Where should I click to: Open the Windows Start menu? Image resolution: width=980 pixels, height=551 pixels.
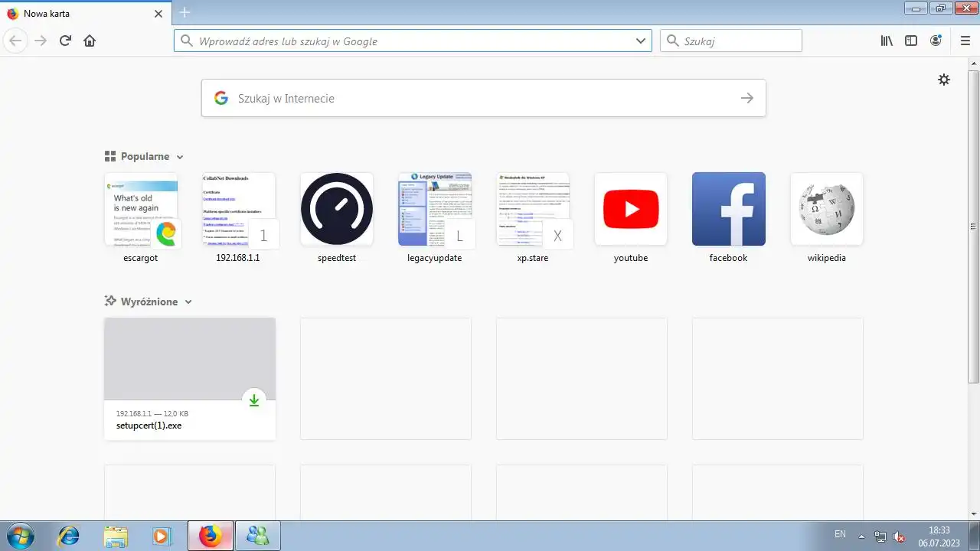(19, 536)
